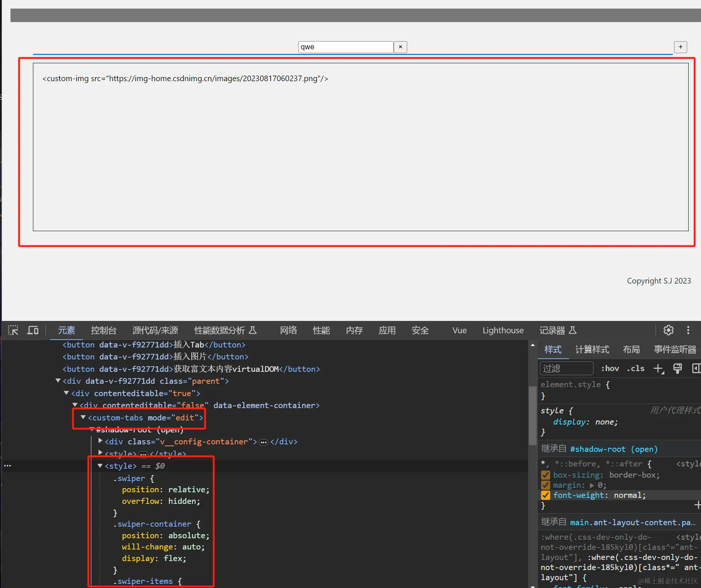The width and height of the screenshot is (701, 588).
Task: Toggle computed styles sidebar icon
Action: click(x=696, y=368)
